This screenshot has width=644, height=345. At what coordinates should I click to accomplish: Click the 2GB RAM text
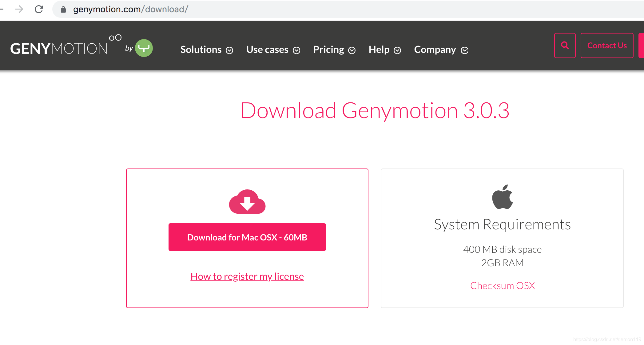point(503,263)
